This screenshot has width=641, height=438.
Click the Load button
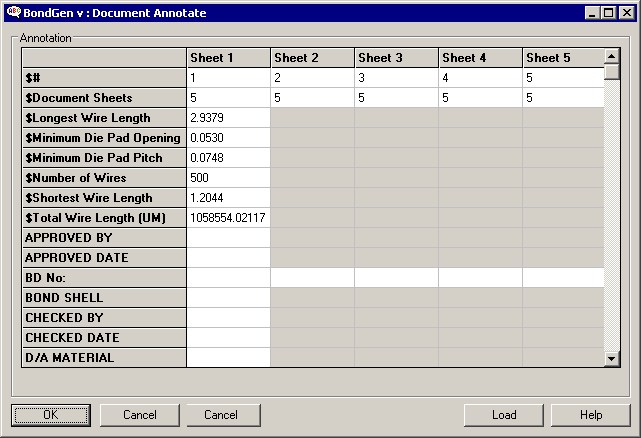(x=504, y=415)
